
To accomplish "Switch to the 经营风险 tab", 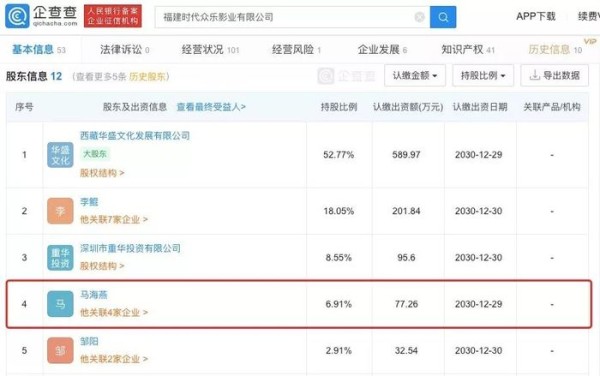I will pos(296,50).
